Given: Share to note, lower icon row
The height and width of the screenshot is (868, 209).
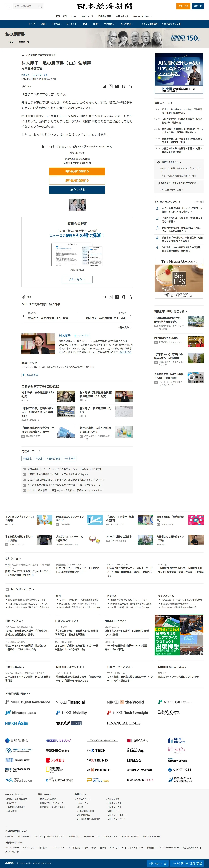Looking at the screenshot, I should click(x=111, y=297).
